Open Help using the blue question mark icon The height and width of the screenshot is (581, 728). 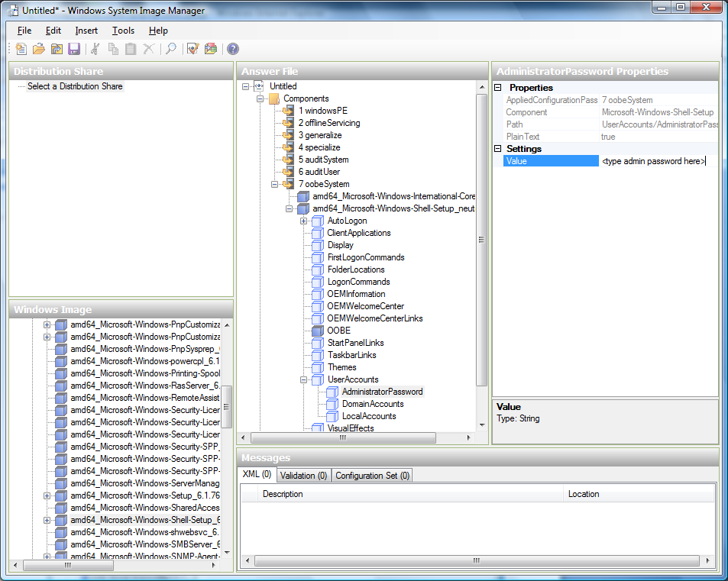click(232, 48)
